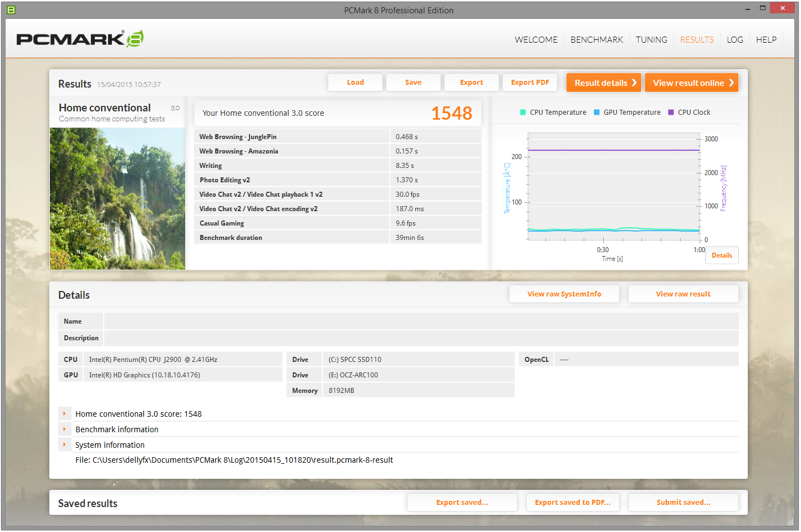Viewport: 801px width, 532px height.
Task: Click View raw SystemInfo
Action: [564, 294]
